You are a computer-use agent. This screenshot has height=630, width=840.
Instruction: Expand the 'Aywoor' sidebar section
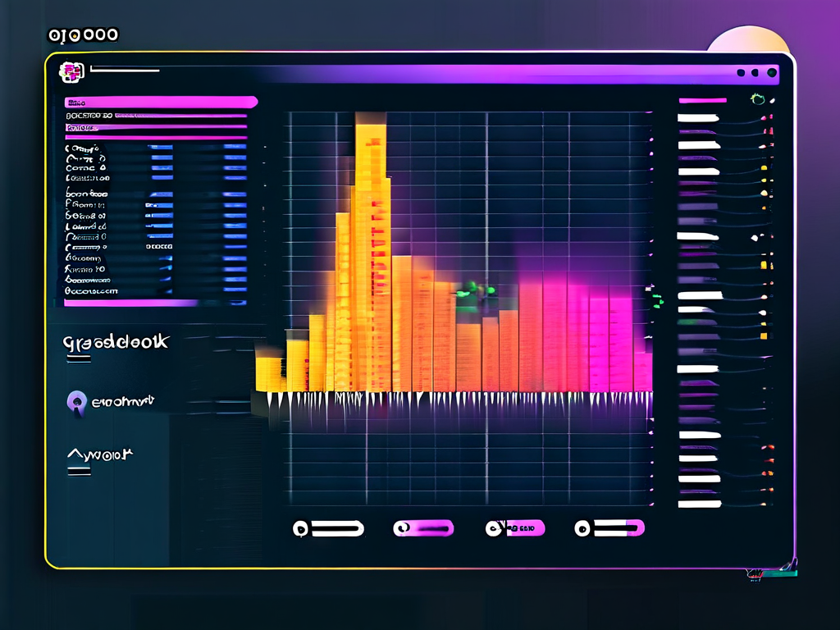pyautogui.click(x=98, y=454)
